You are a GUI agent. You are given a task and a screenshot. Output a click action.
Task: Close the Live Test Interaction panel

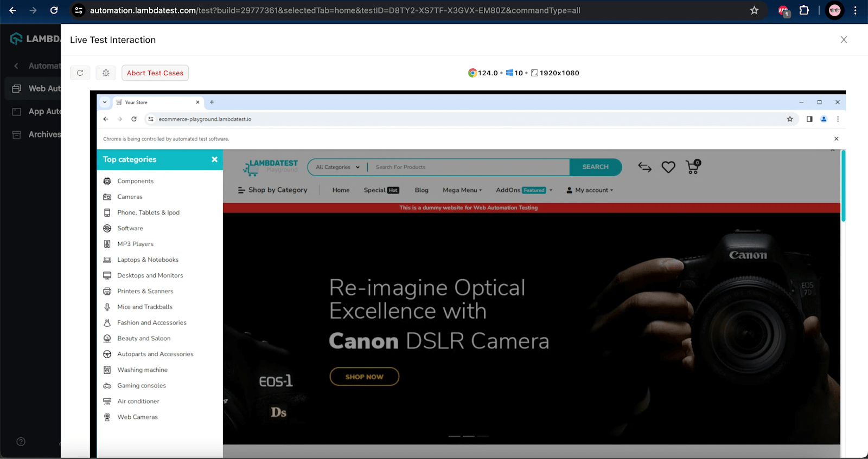tap(844, 40)
